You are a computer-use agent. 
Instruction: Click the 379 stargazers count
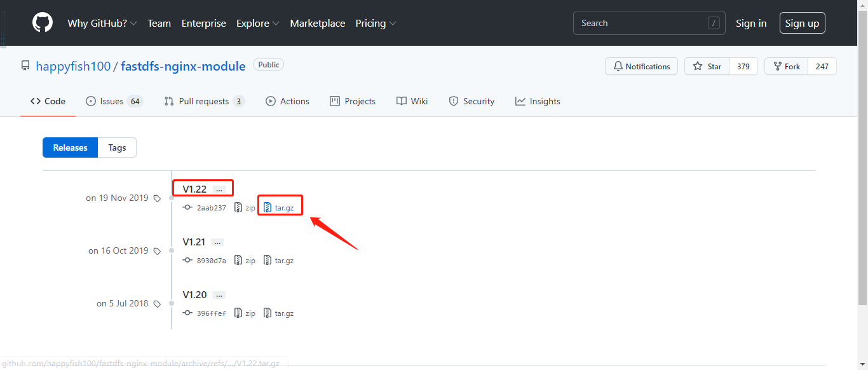pos(743,66)
